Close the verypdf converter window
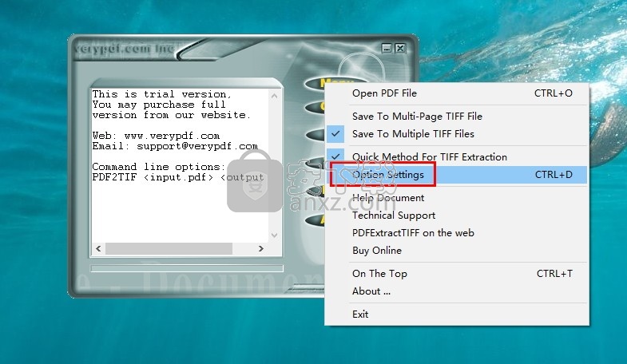The height and width of the screenshot is (364, 627). pos(400,48)
